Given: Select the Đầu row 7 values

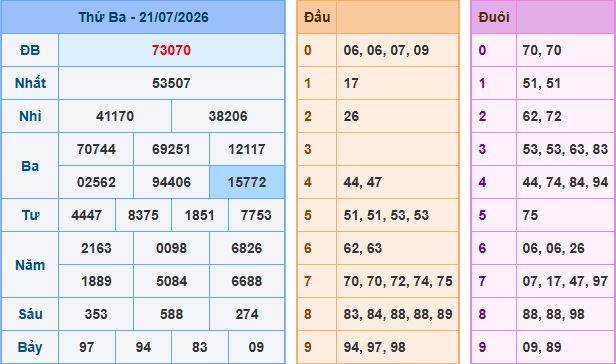Looking at the screenshot, I should 398,281.
